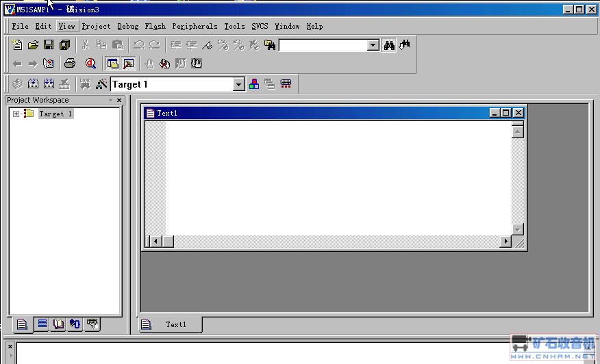Screen dimensions: 600x364
Task: Switch to the Functions workspace tab
Action: pyautogui.click(x=75, y=324)
